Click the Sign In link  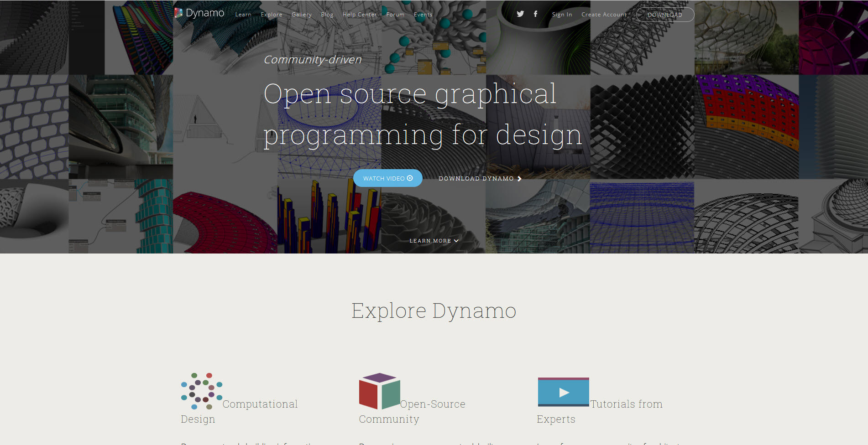coord(562,15)
